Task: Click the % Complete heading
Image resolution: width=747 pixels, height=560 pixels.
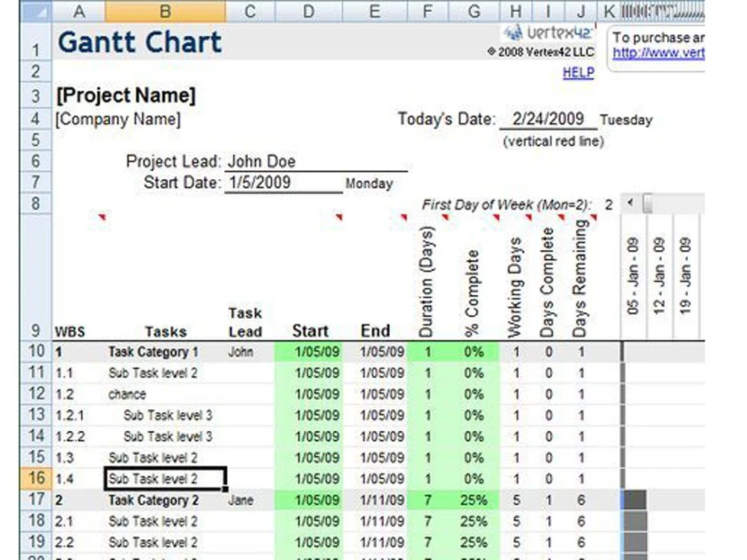Action: [473, 293]
